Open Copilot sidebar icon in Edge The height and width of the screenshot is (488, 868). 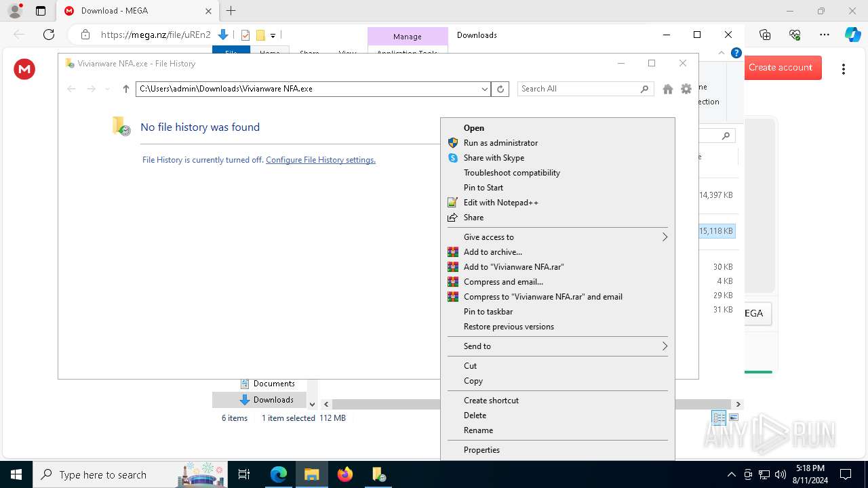[853, 35]
